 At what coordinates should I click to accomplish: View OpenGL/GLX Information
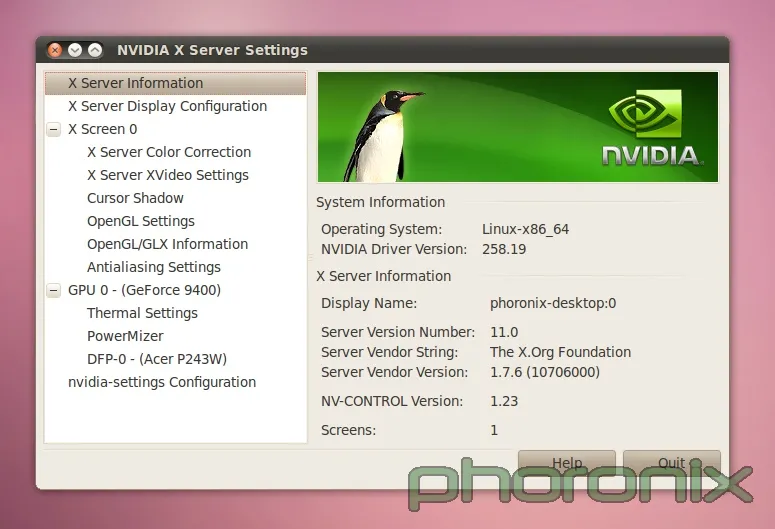click(168, 244)
